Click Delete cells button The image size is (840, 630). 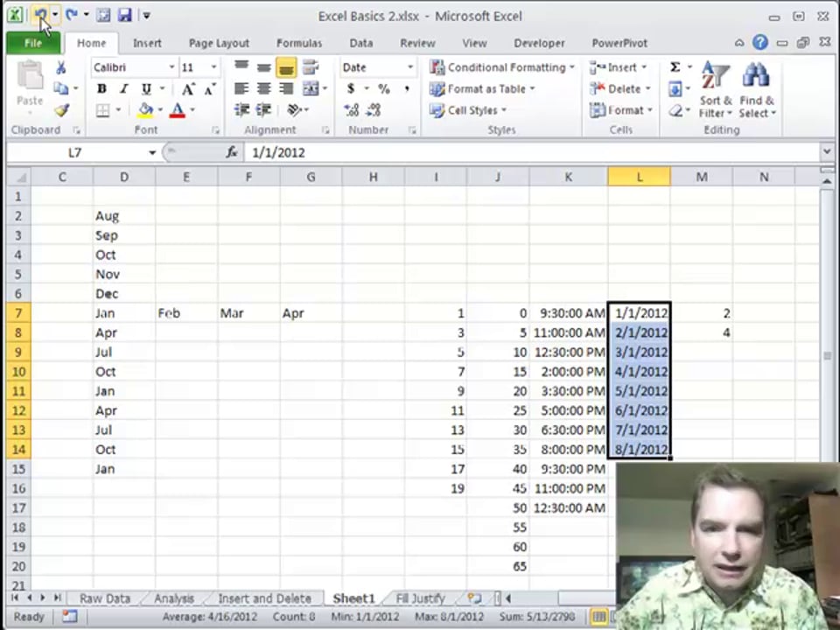pyautogui.click(x=619, y=89)
